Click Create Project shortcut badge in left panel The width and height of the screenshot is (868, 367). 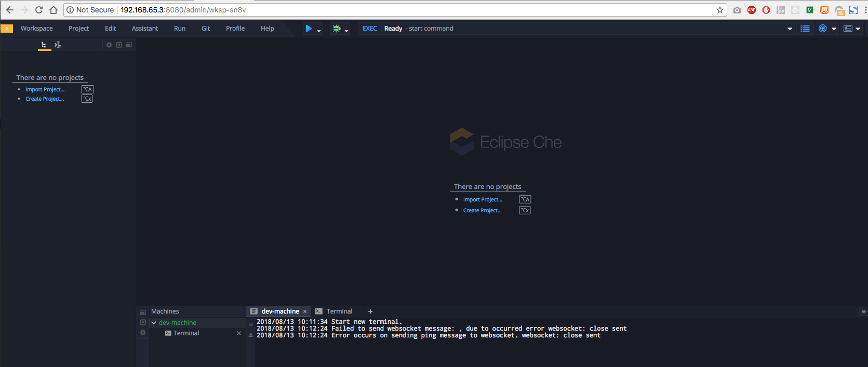pyautogui.click(x=87, y=99)
